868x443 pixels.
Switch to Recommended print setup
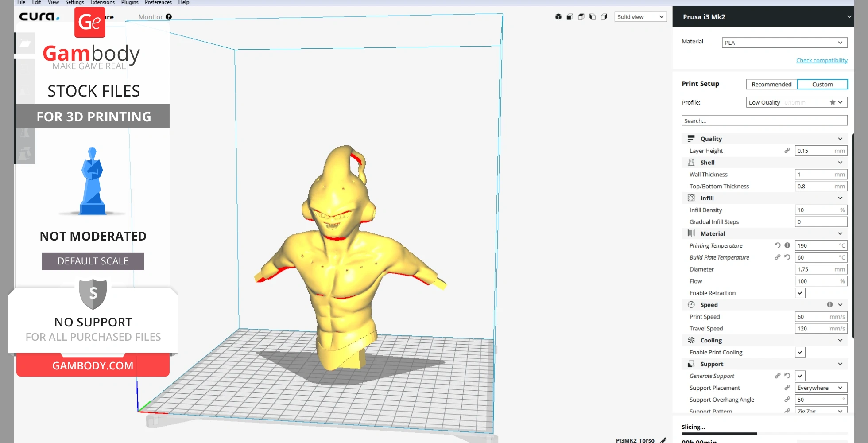771,84
